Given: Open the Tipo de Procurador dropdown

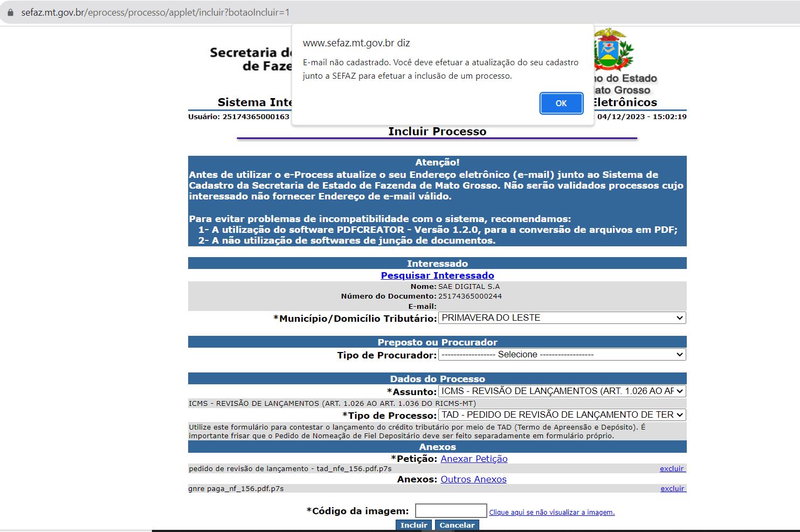Looking at the screenshot, I should [x=562, y=355].
